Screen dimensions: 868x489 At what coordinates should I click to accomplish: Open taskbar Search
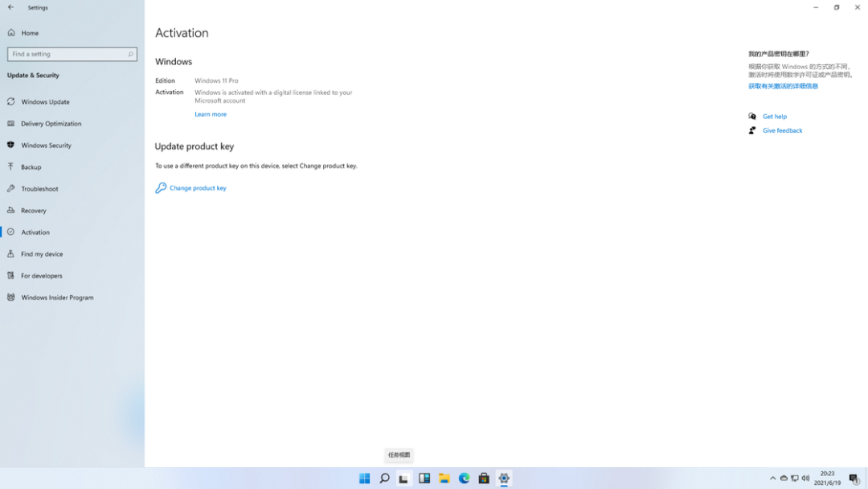tap(384, 479)
